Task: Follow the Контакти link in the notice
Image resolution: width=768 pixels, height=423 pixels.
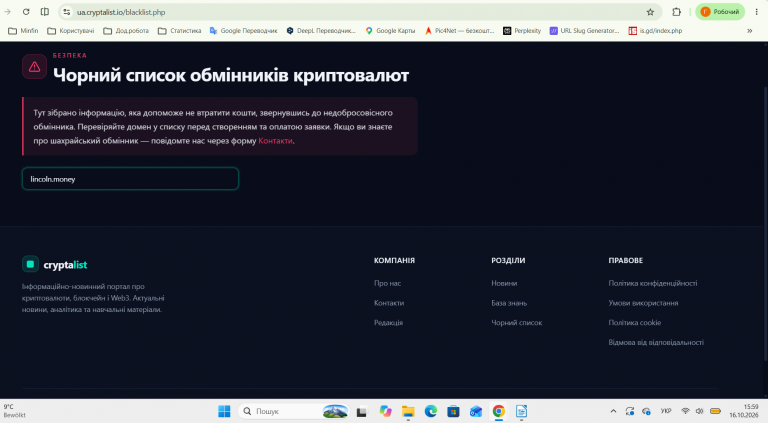Action: 275,141
